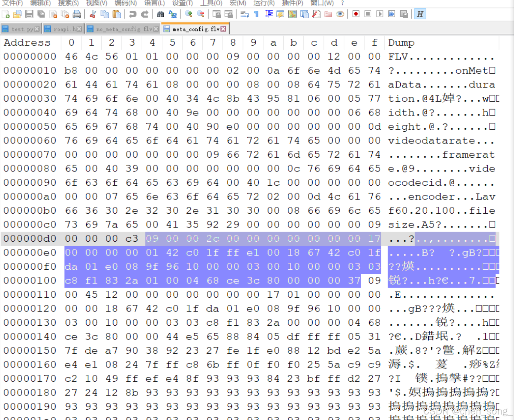Screen dimensions: 514x420
Task: Create a new file with the toolbar icon
Action: 6,14
